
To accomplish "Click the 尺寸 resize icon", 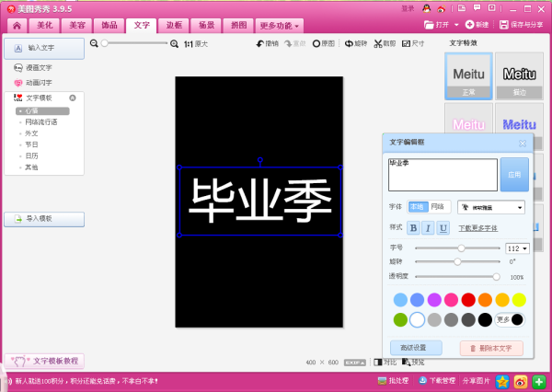I will 406,43.
